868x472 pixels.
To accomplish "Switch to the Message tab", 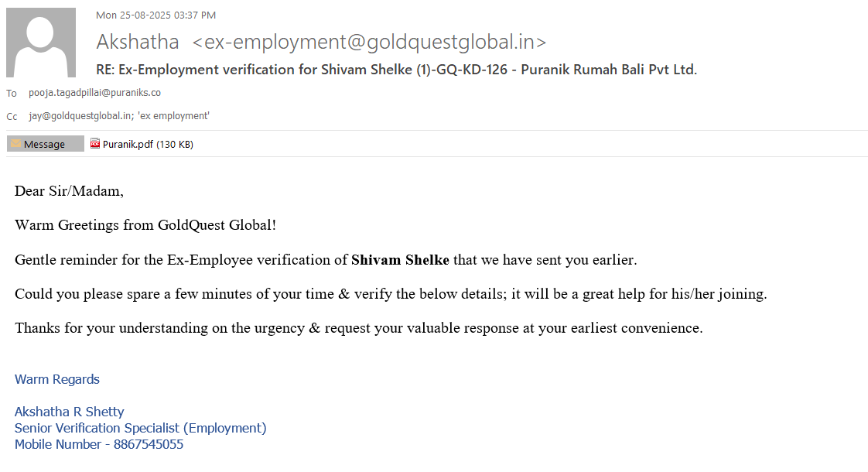I will tap(45, 144).
